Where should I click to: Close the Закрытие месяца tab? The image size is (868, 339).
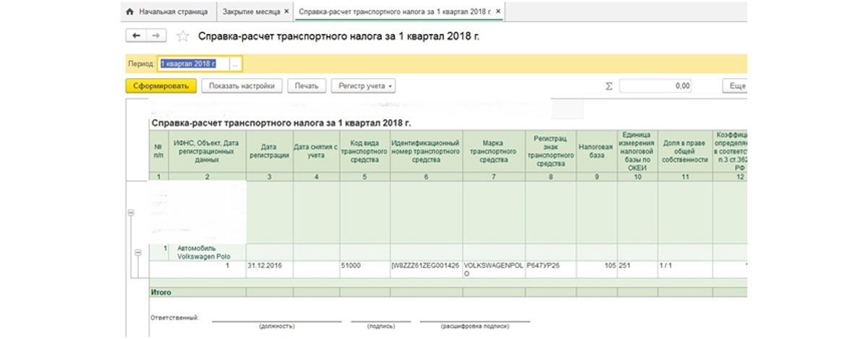pos(286,12)
